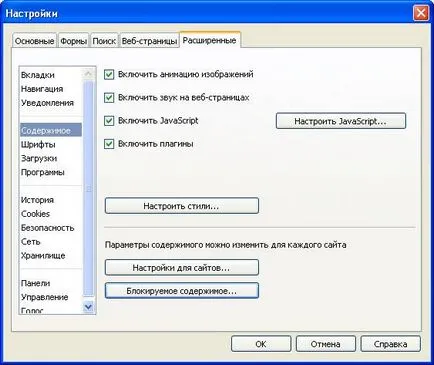Switch to the 'Основные' tab
434x365 pixels.
point(35,41)
